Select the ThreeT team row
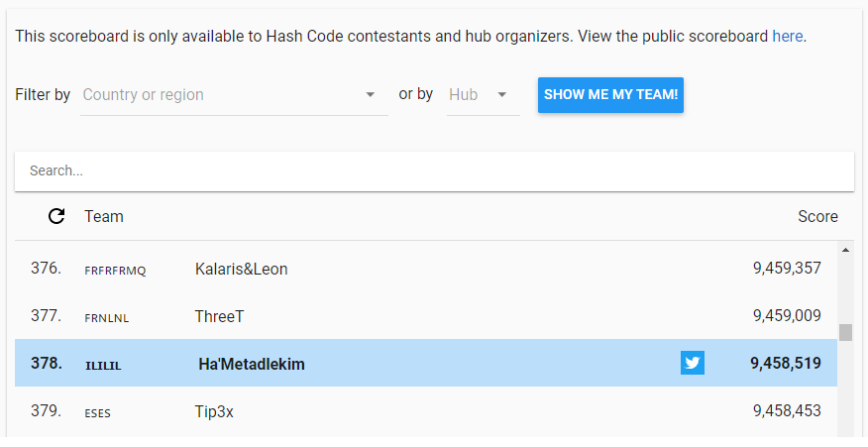868x447 pixels. (426, 317)
